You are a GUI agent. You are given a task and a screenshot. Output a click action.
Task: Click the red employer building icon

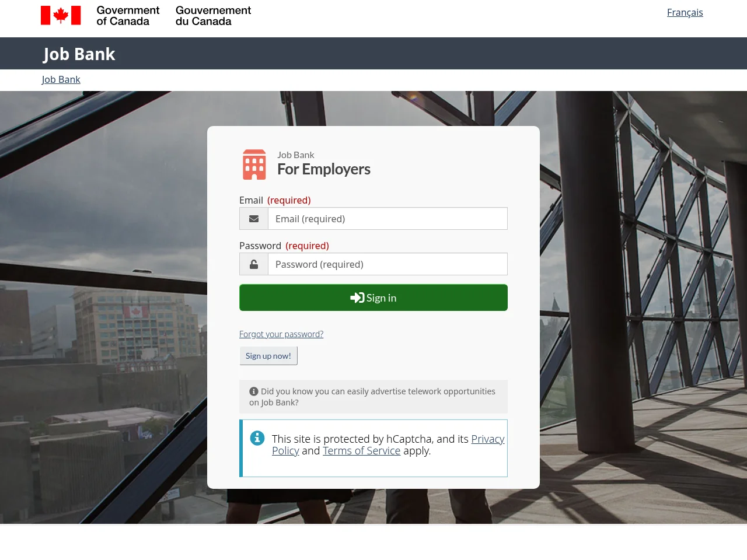tap(254, 164)
